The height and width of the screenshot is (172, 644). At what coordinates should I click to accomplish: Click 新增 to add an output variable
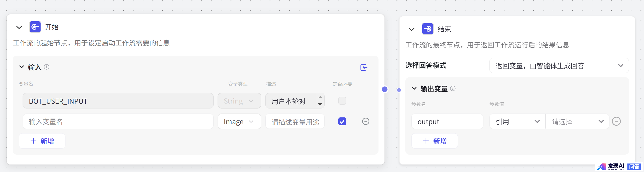coord(434,141)
